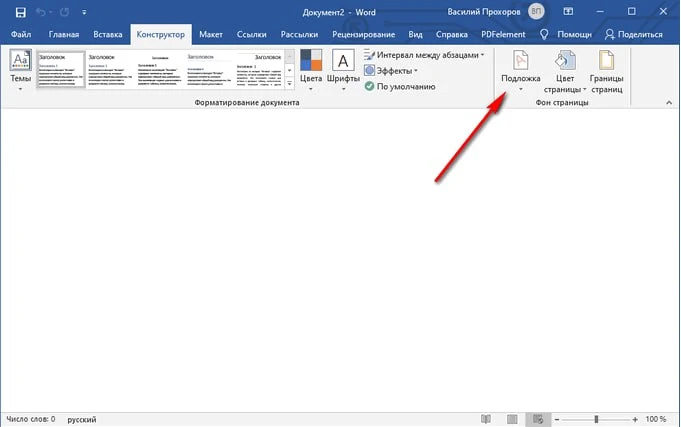Open the Рассылки tab
This screenshot has width=681, height=427.
(299, 34)
